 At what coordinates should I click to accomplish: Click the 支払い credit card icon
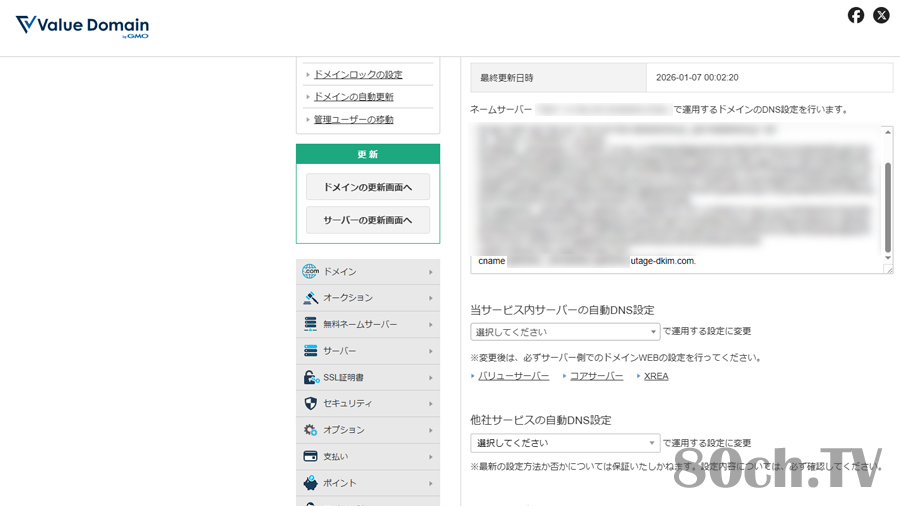pyautogui.click(x=310, y=456)
